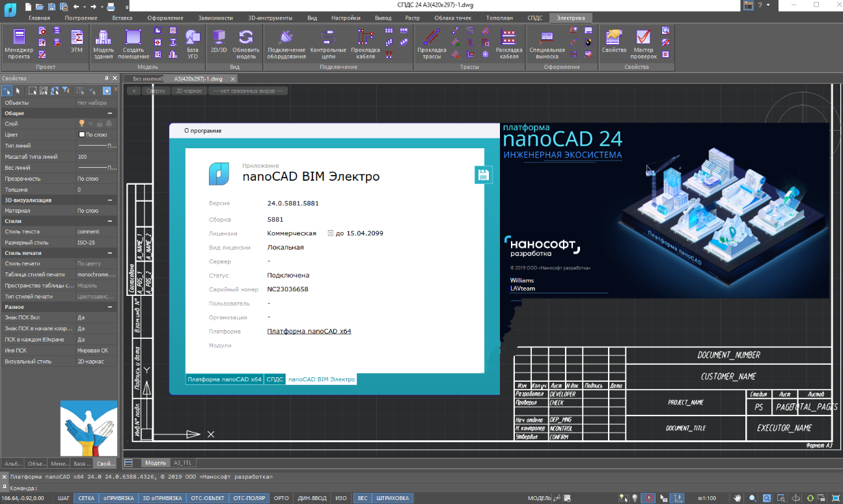843x504 pixels.
Task: Click the Масштаб типа линий value 100
Action: click(96, 157)
